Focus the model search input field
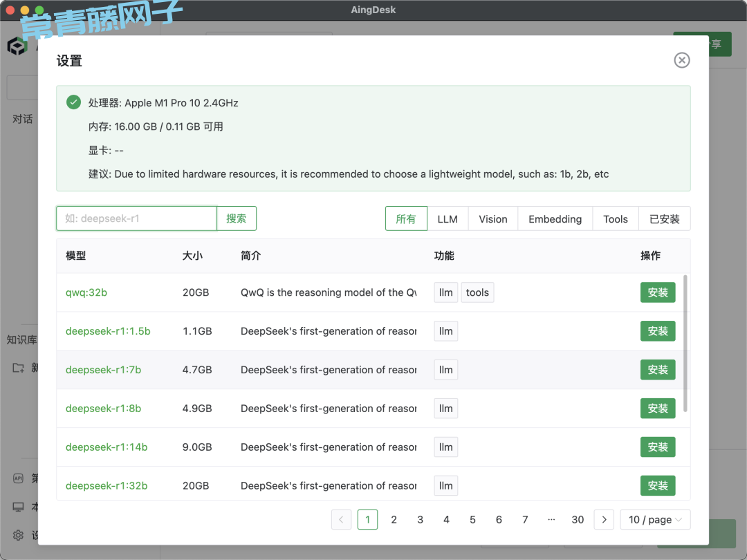Screen dimensions: 747x560 coord(136,218)
